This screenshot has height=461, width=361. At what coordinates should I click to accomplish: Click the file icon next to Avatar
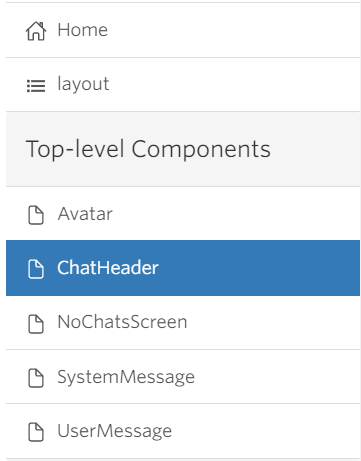click(x=36, y=215)
